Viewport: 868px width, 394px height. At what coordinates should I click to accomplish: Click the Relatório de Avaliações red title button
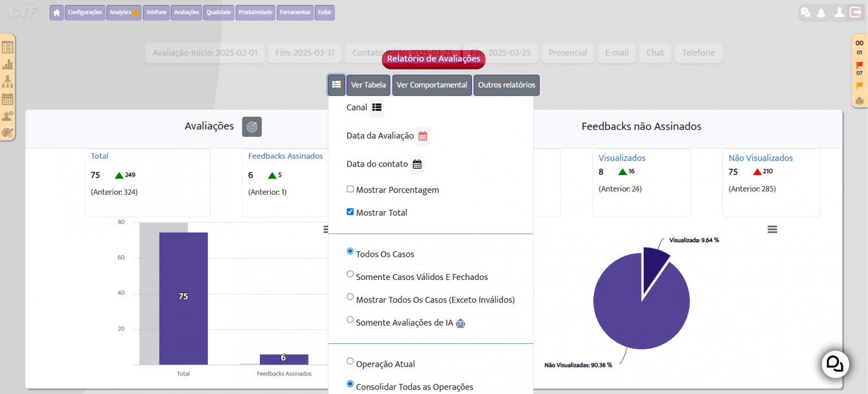pyautogui.click(x=433, y=59)
